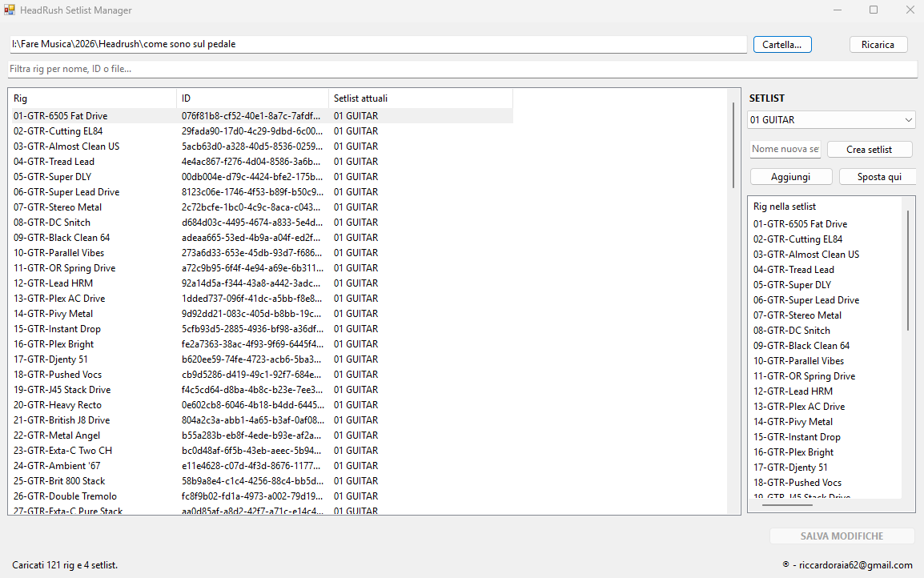Click the HeadRush Setlist Manager app icon
Screen dimensions: 924x578
pos(10,10)
